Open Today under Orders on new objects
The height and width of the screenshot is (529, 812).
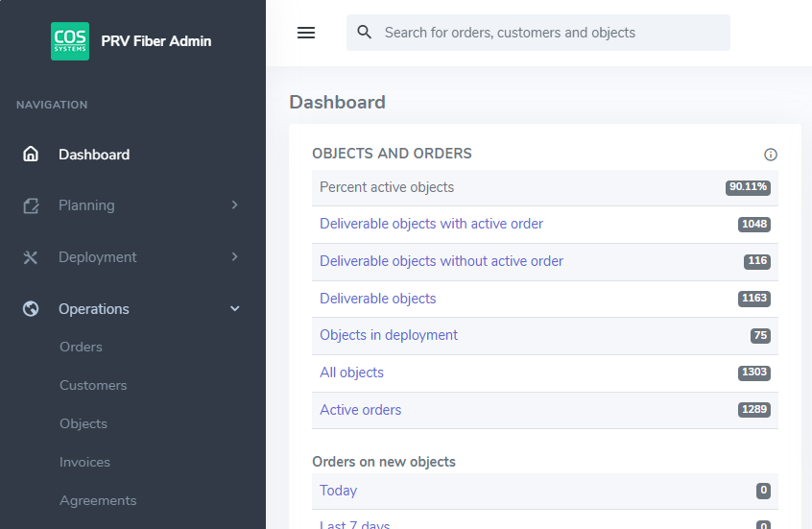[x=338, y=491]
